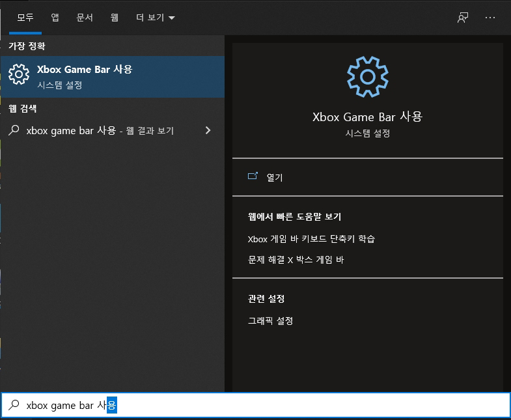Screen dimensions: 511x420
Task: Click the 관련 설정 heading
Action: [x=266, y=298]
